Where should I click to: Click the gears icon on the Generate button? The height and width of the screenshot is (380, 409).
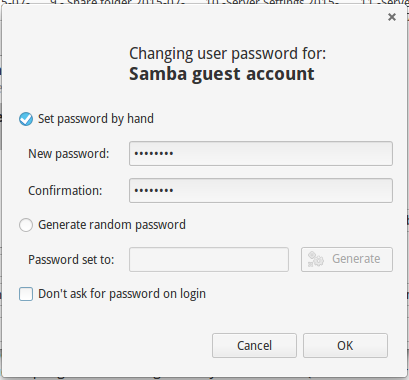point(315,259)
